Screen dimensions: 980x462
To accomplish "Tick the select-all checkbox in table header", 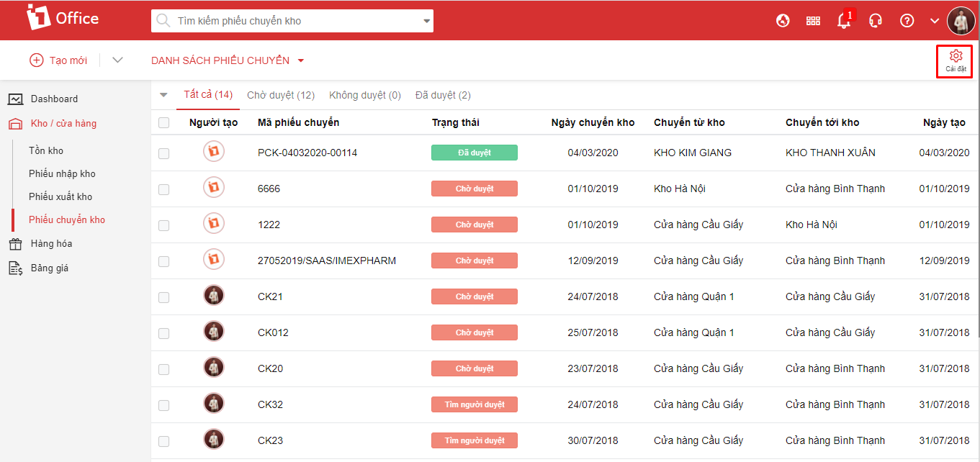I will coord(163,123).
